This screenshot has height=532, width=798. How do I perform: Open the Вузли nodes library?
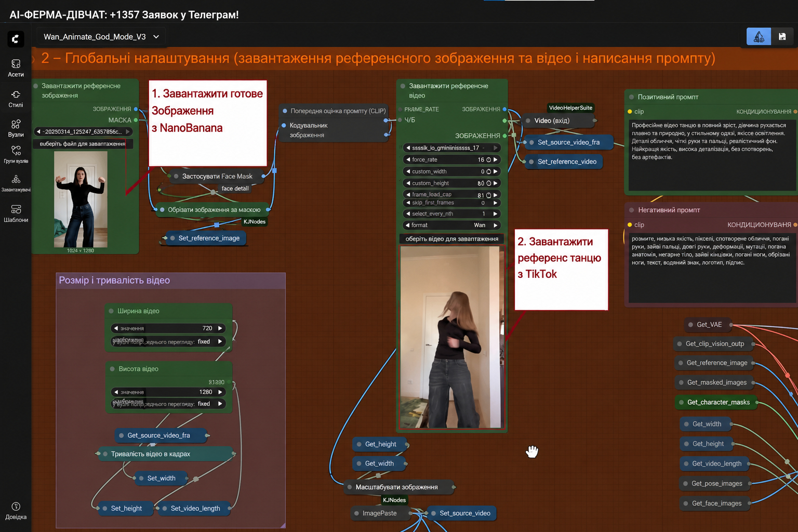coord(16,128)
